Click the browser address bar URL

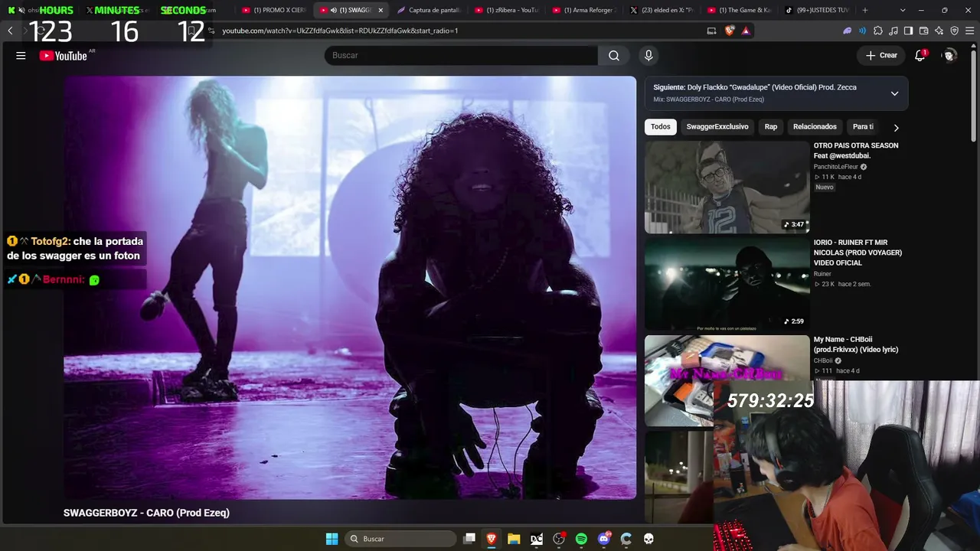340,31
